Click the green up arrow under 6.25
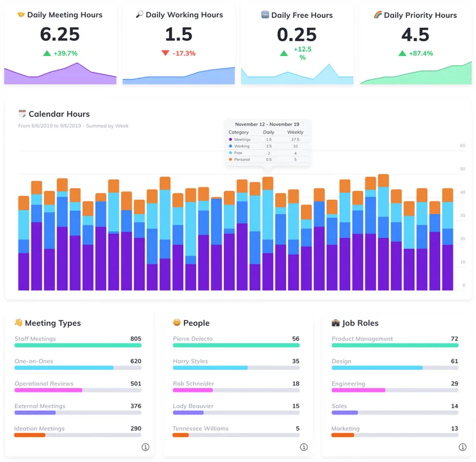The image size is (476, 462). coord(47,54)
